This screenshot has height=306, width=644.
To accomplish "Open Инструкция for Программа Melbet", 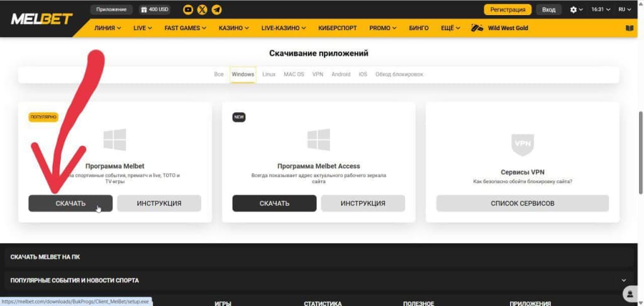I will [159, 203].
